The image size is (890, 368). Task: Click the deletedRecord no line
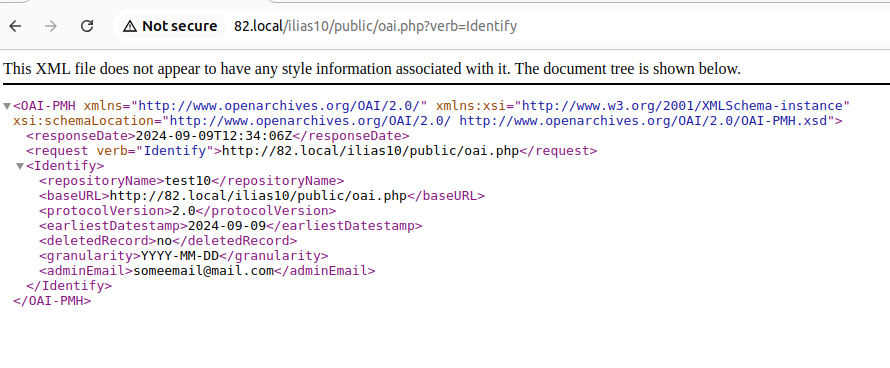pos(168,241)
